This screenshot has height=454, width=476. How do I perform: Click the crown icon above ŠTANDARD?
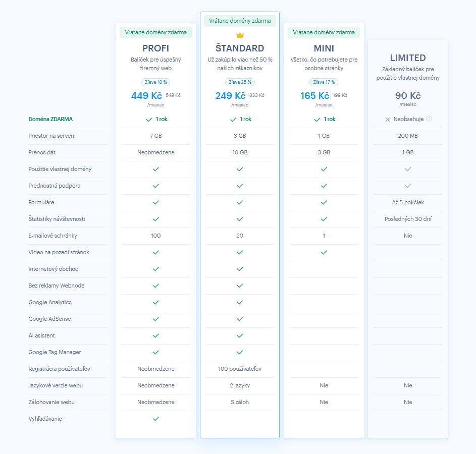click(x=240, y=35)
